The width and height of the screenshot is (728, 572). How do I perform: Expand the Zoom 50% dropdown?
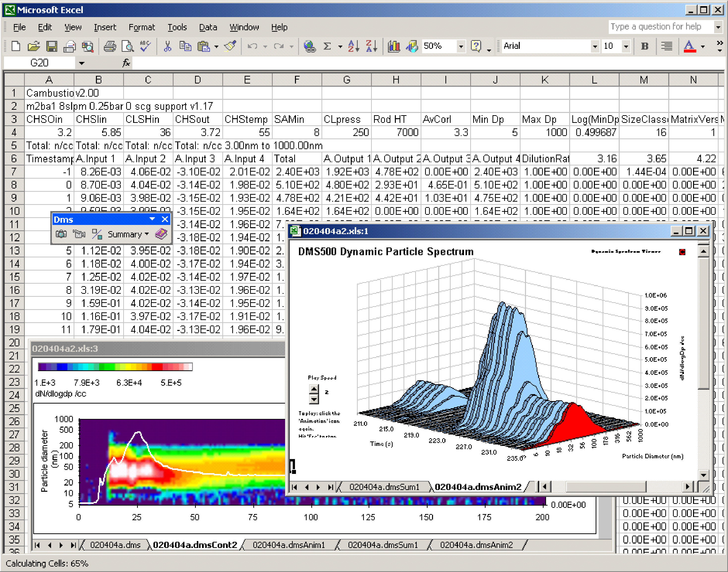coord(461,46)
